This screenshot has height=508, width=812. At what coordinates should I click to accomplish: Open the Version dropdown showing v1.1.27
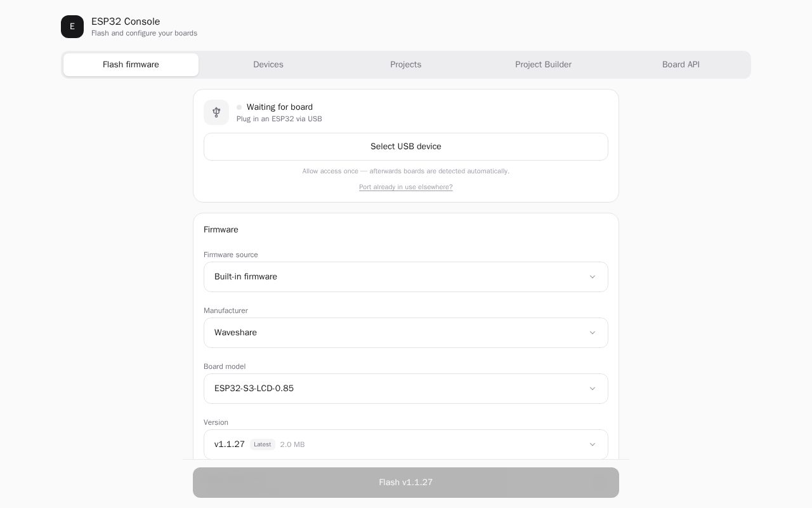(x=406, y=444)
